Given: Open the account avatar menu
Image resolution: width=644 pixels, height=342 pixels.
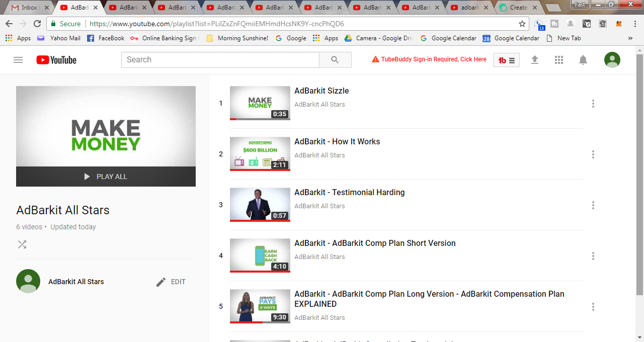Looking at the screenshot, I should coord(612,60).
